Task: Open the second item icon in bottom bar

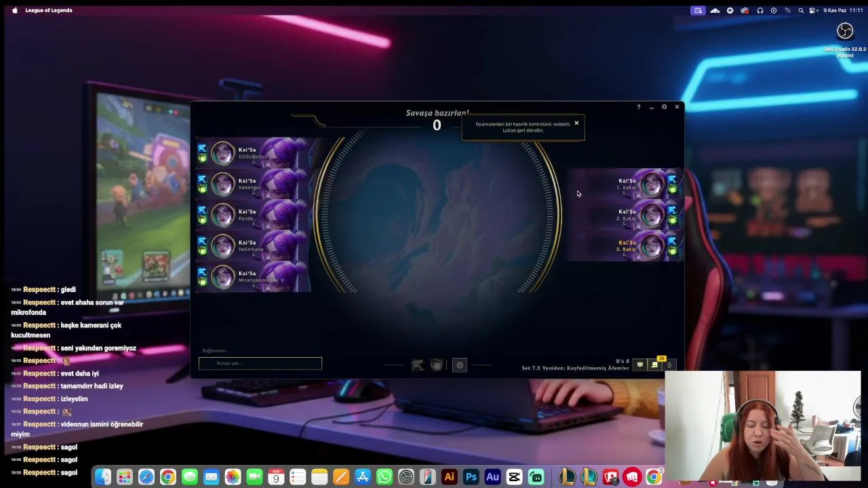Action: coord(437,365)
